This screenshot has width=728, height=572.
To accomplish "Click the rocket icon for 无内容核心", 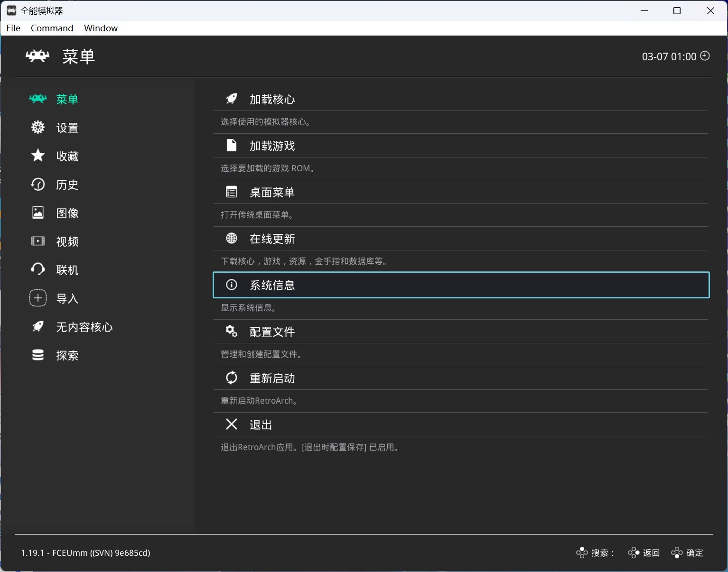I will coord(38,326).
